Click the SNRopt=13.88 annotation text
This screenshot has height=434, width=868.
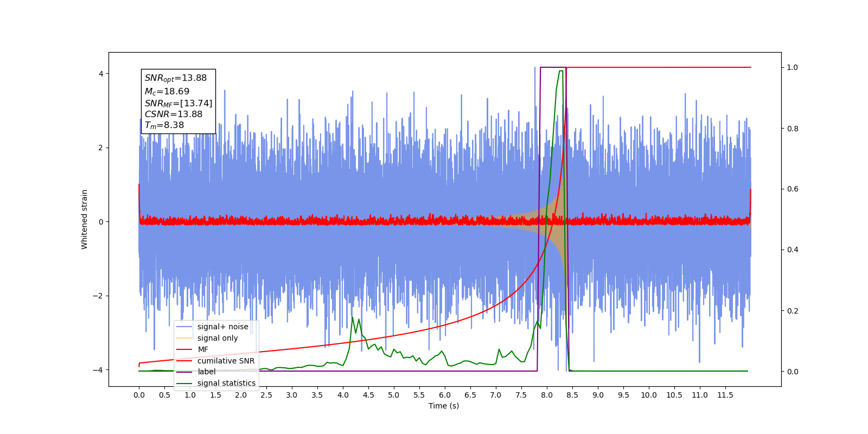176,78
